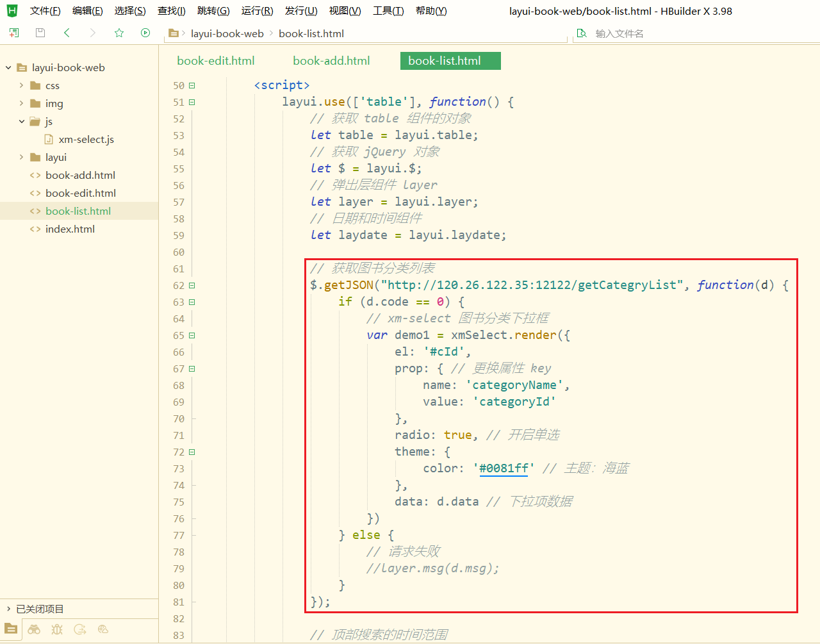Open the 编辑(E) menu
820x644 pixels.
point(88,11)
